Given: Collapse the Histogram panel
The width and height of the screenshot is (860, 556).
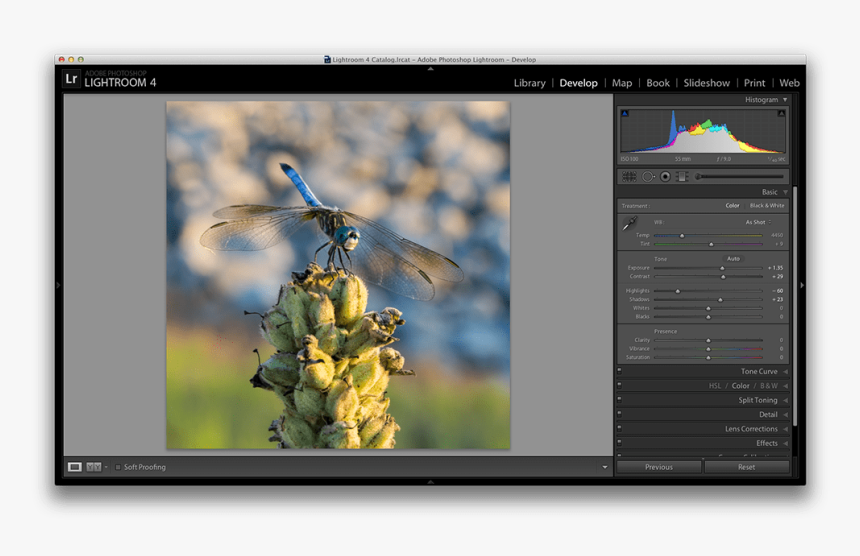Looking at the screenshot, I should pos(785,100).
